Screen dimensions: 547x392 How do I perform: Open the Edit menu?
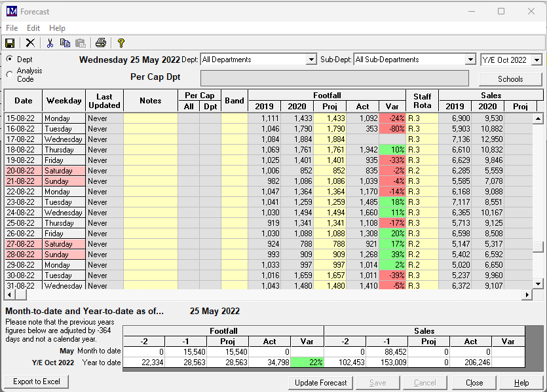click(x=33, y=28)
